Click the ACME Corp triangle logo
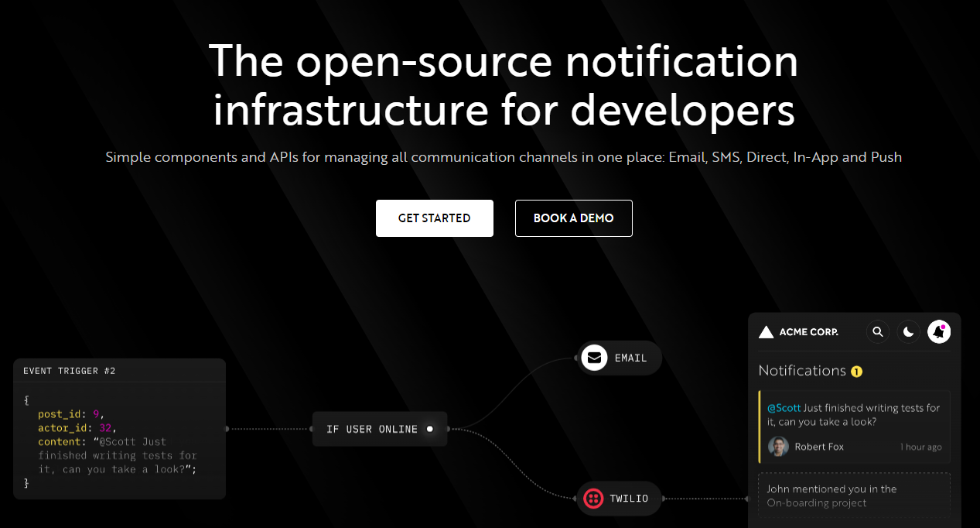 (x=766, y=332)
